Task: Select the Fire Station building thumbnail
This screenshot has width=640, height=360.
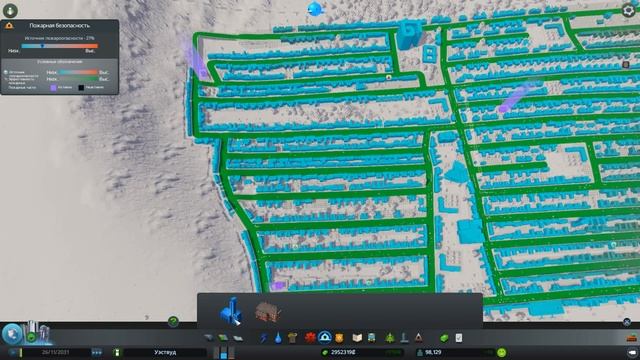Action: point(231,311)
